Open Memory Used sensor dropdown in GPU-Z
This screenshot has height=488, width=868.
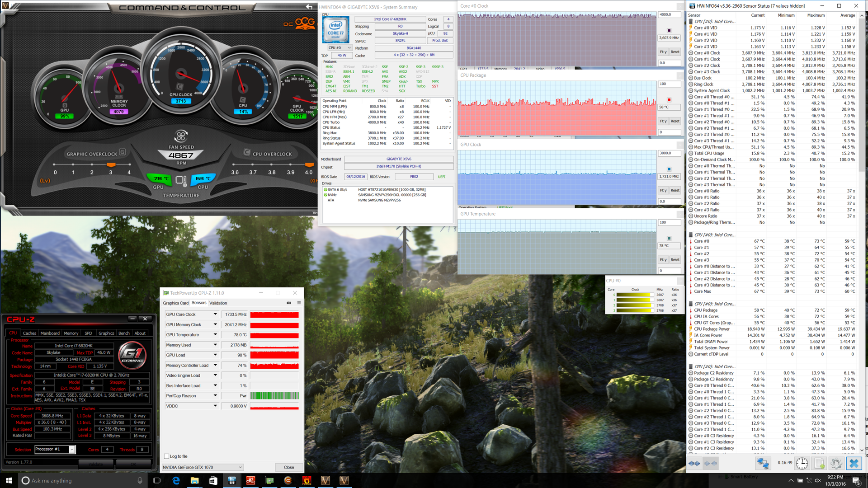click(x=215, y=345)
